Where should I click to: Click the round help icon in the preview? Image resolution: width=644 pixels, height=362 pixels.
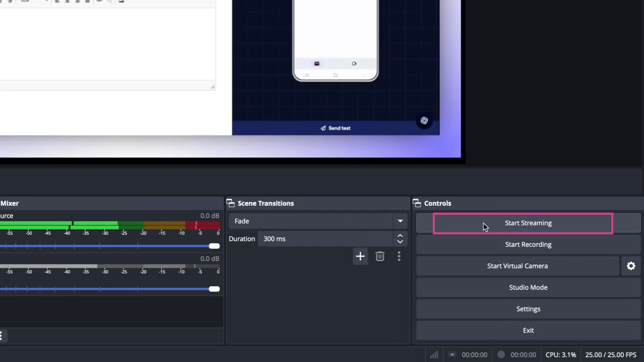(424, 121)
